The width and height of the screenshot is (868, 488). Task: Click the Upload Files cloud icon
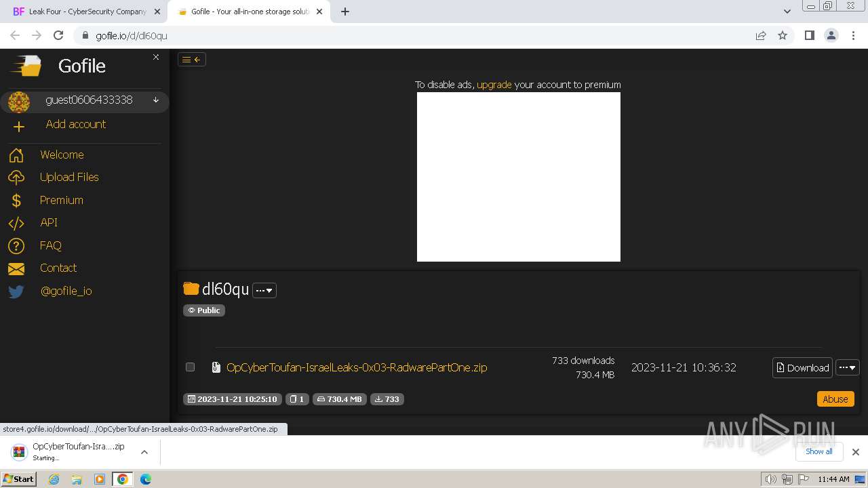click(x=16, y=178)
